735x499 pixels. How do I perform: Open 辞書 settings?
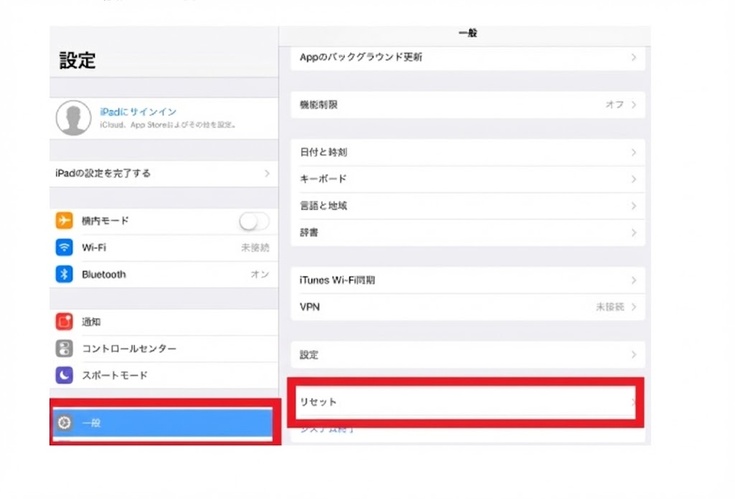pos(468,232)
